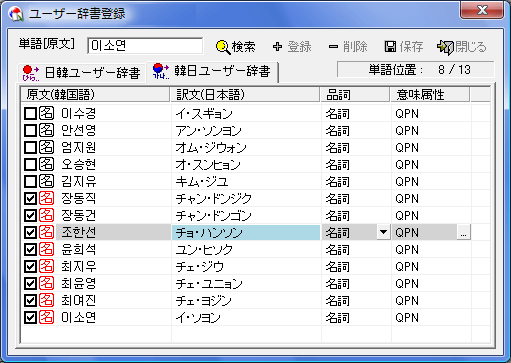Select the 韓日ユーザー辞書 tab
Image resolution: width=511 pixels, height=363 pixels.
click(x=212, y=71)
